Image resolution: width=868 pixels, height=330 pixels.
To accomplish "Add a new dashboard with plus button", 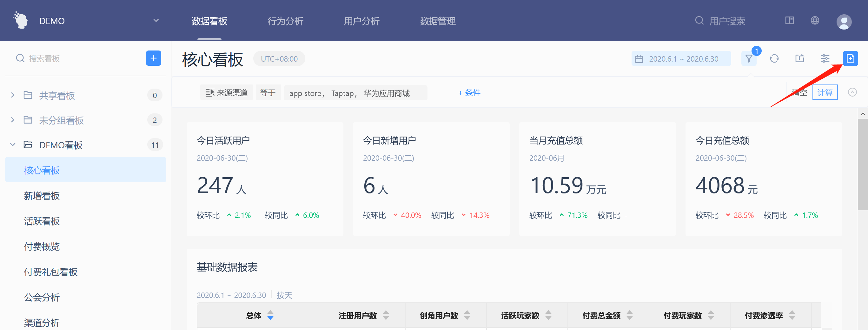I will [153, 58].
